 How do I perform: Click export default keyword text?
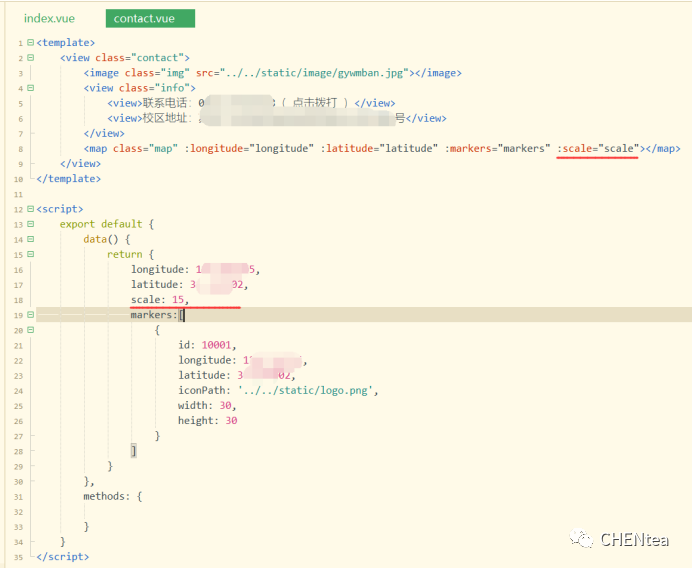click(101, 224)
